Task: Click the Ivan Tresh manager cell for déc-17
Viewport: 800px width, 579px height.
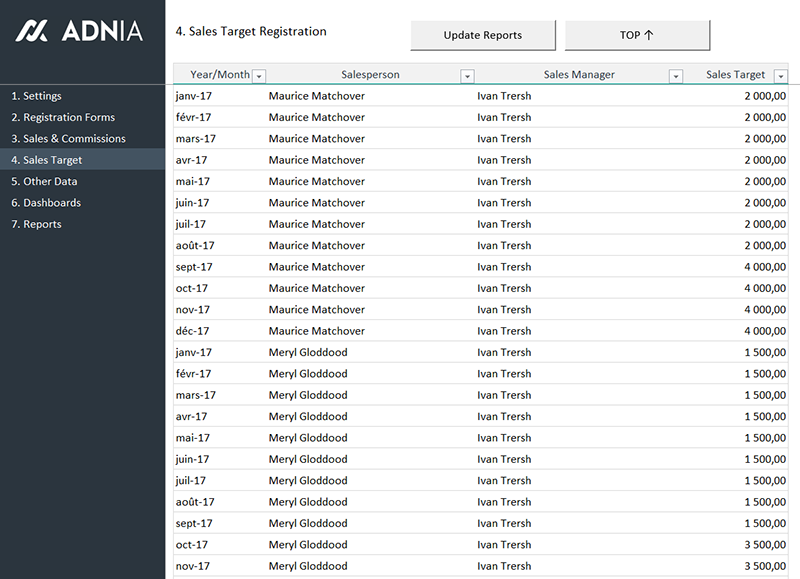Action: [504, 331]
